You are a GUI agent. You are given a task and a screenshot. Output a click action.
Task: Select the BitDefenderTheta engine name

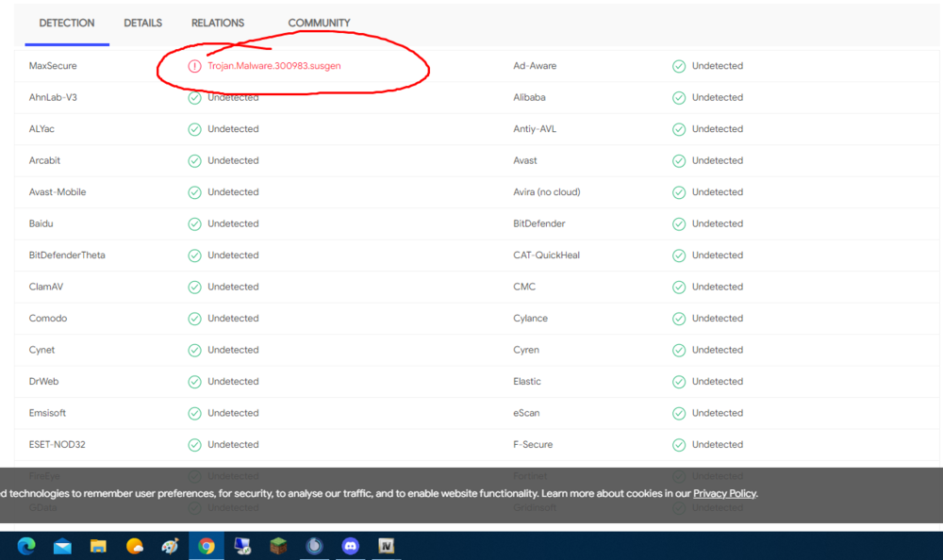[x=67, y=255]
